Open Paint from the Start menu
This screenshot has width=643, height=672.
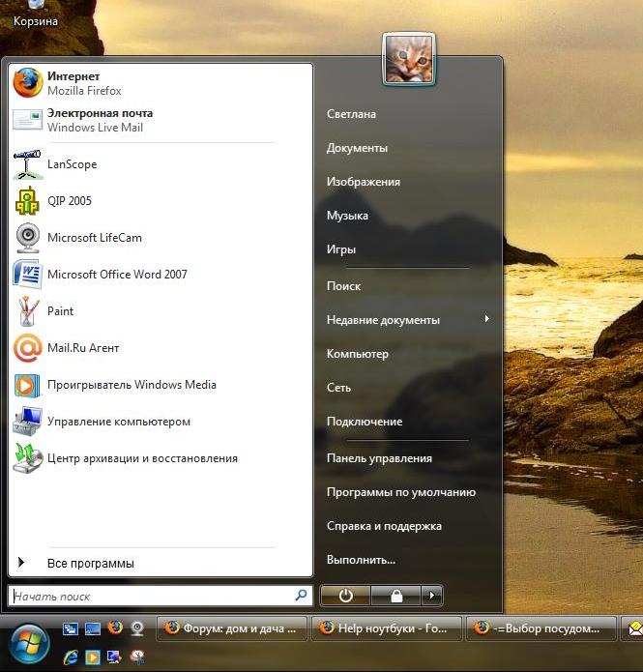(x=161, y=311)
